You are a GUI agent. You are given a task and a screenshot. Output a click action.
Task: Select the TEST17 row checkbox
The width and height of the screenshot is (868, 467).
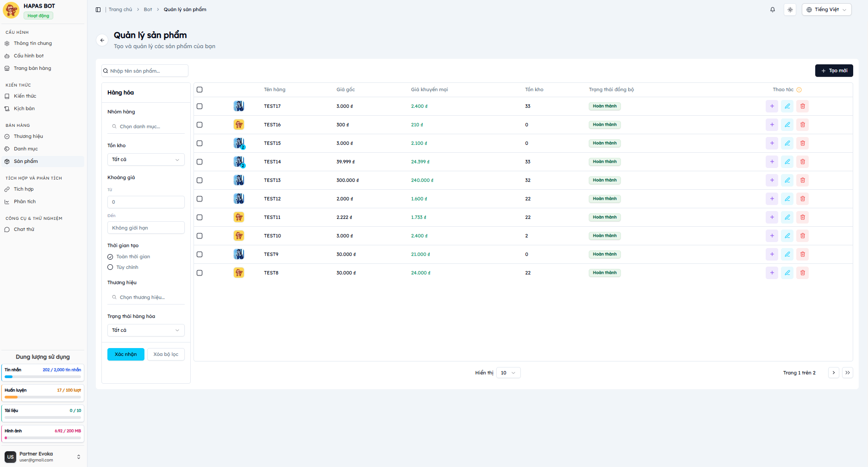pyautogui.click(x=200, y=106)
